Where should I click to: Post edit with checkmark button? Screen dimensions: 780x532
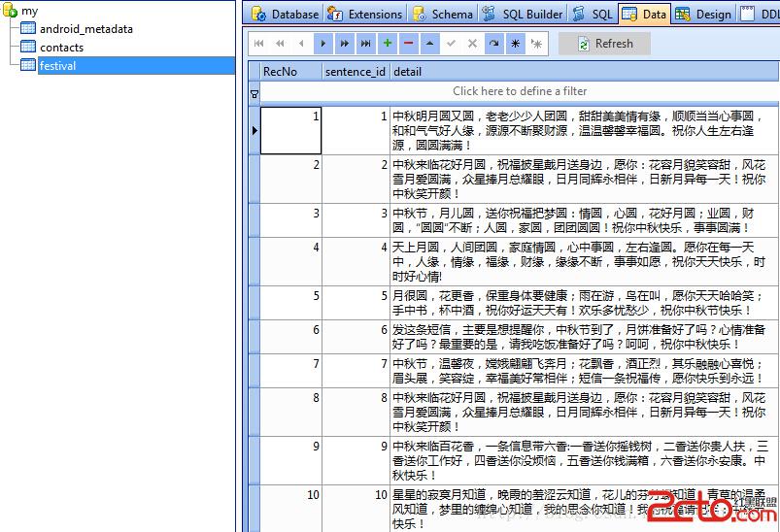[451, 44]
